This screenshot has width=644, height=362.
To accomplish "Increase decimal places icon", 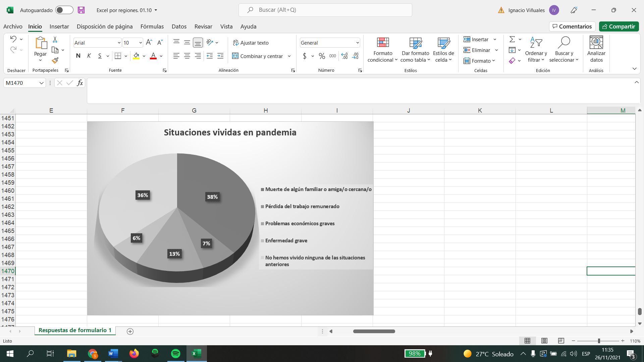I will coord(344,56).
